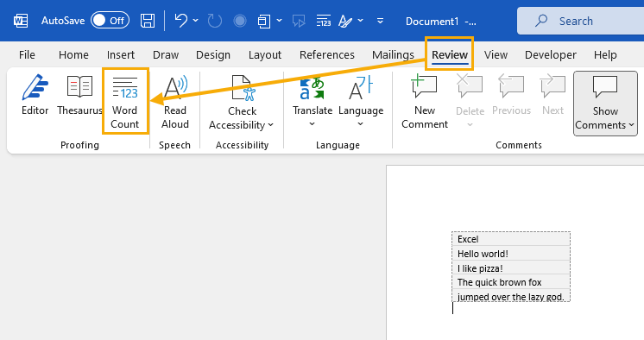Open the Undo history dropdown arrow

coord(195,21)
